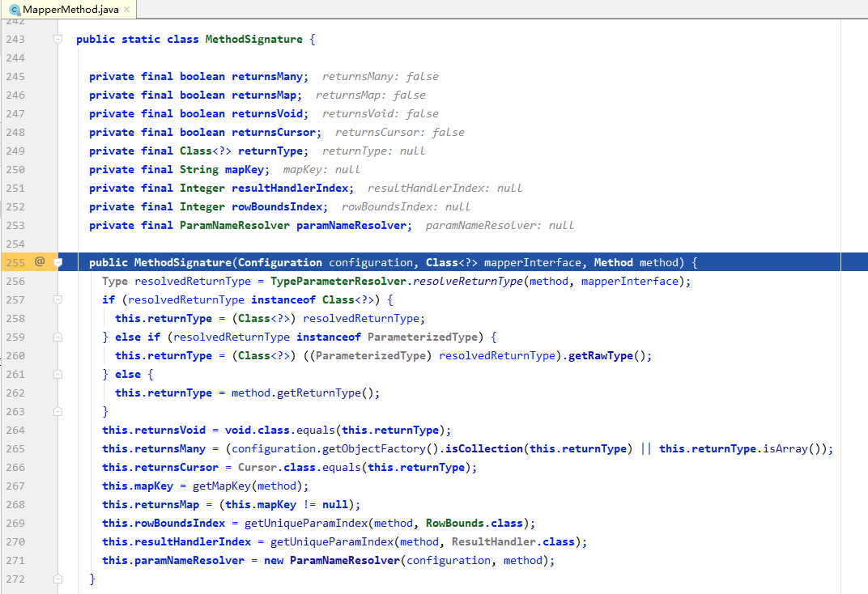The image size is (868, 594).
Task: Click the isCollection method call on line 265
Action: 484,448
